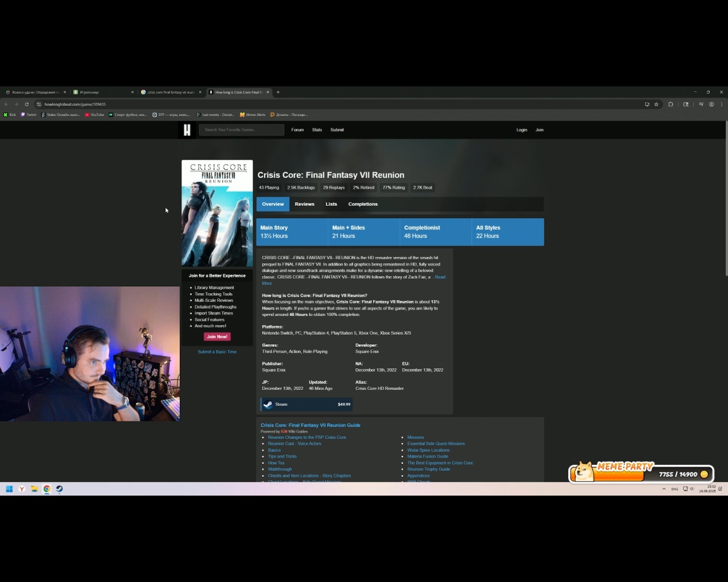Image resolution: width=728 pixels, height=582 pixels.
Task: Select the Lists tab
Action: point(332,204)
